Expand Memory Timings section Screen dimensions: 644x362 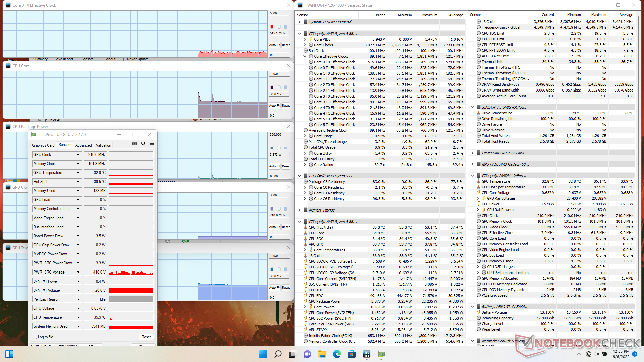click(299, 210)
